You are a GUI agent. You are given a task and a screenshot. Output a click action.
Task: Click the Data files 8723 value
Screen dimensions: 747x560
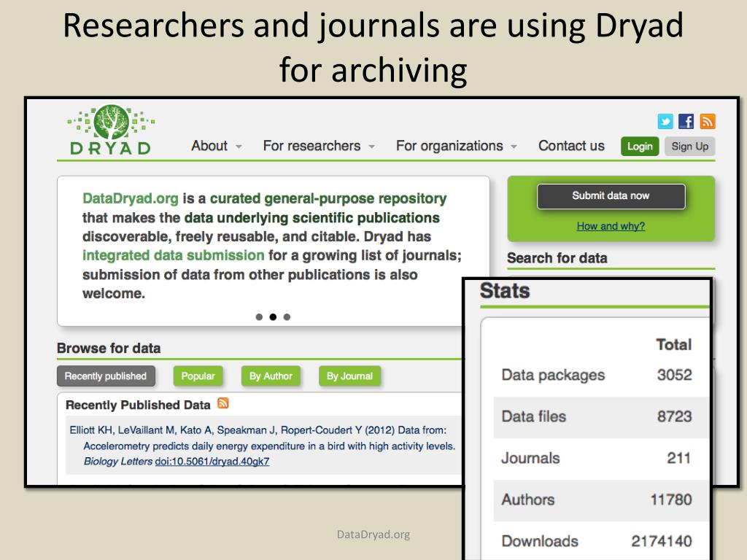pos(674,416)
